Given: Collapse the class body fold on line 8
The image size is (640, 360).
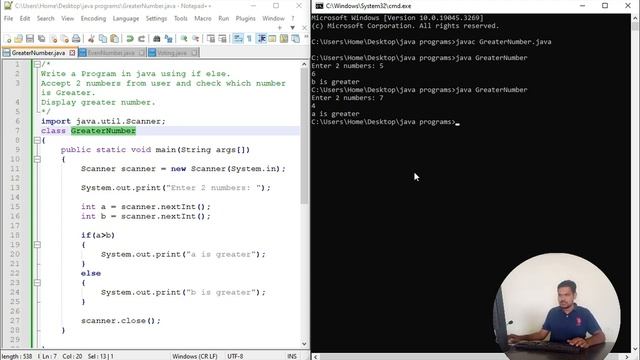Looking at the screenshot, I should click(37, 140).
